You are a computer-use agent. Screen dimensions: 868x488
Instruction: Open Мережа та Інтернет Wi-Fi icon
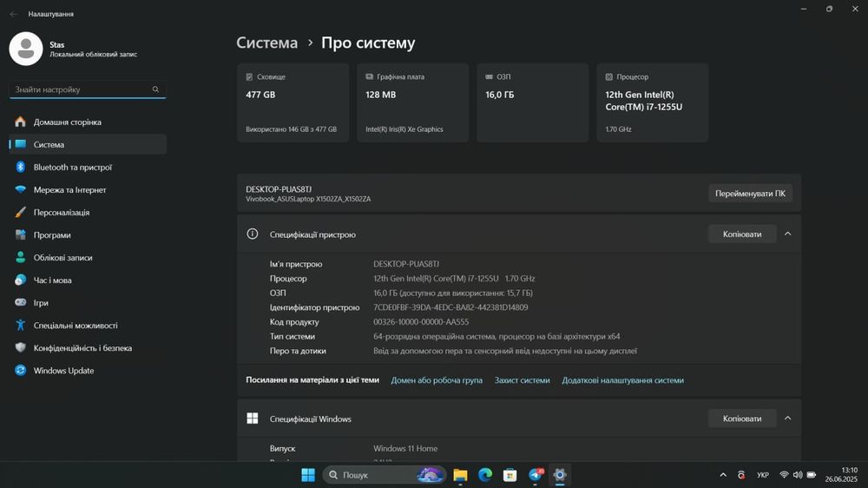coord(21,189)
